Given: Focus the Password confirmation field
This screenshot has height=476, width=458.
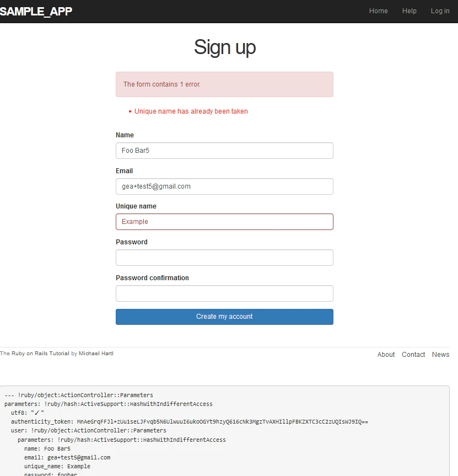Looking at the screenshot, I should (x=224, y=293).
